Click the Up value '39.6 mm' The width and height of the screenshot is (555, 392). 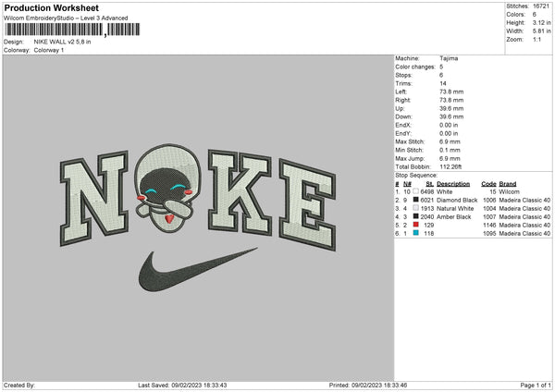[x=451, y=108]
